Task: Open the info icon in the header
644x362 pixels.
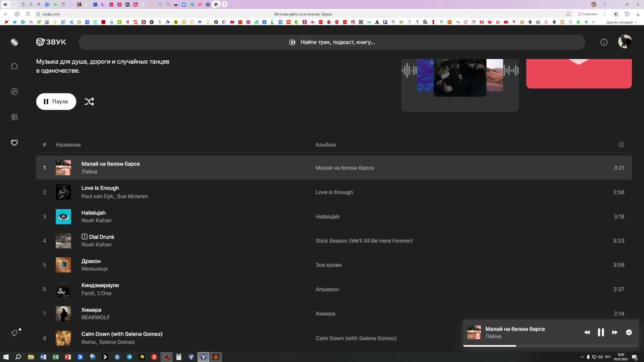Action: (604, 42)
